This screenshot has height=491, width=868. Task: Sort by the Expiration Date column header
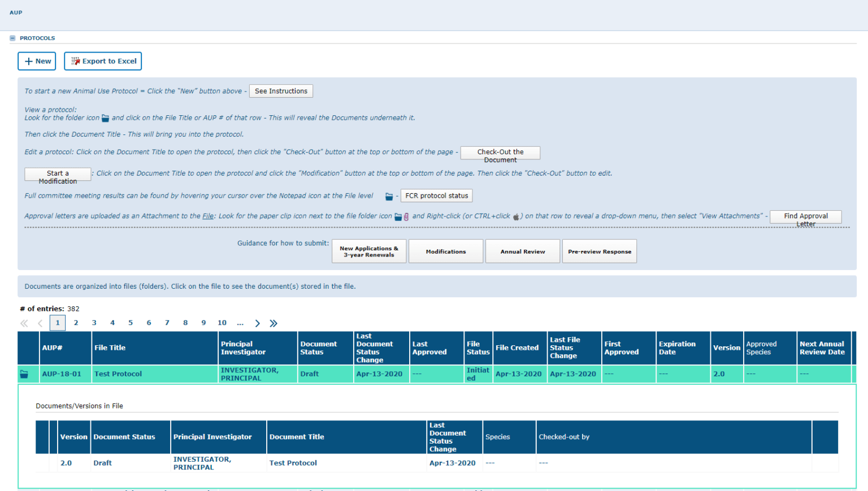pyautogui.click(x=677, y=348)
